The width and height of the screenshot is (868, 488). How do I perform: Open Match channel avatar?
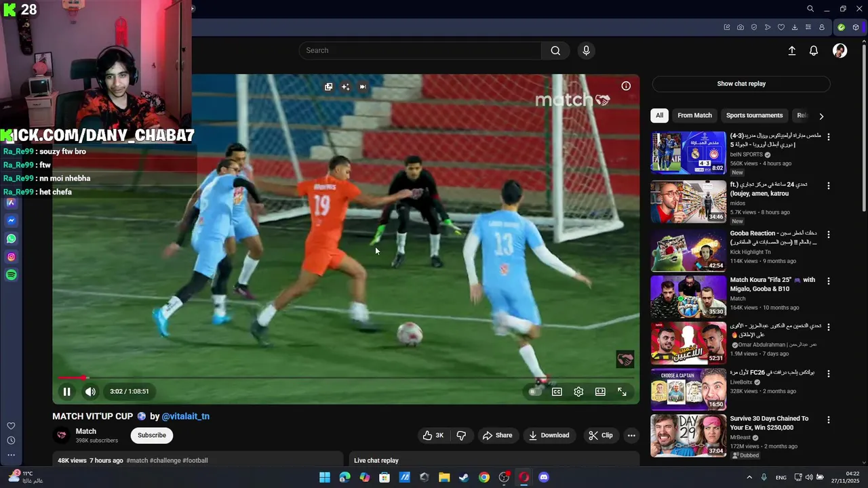pyautogui.click(x=62, y=435)
